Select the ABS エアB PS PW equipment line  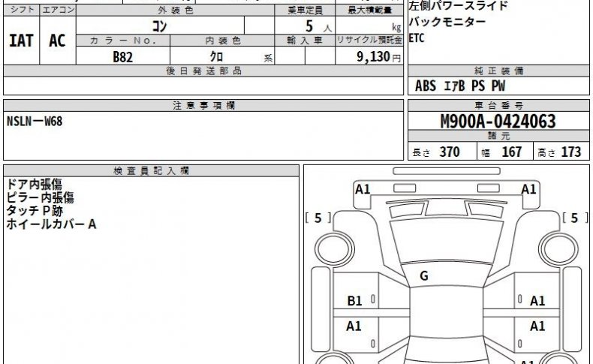pyautogui.click(x=460, y=86)
